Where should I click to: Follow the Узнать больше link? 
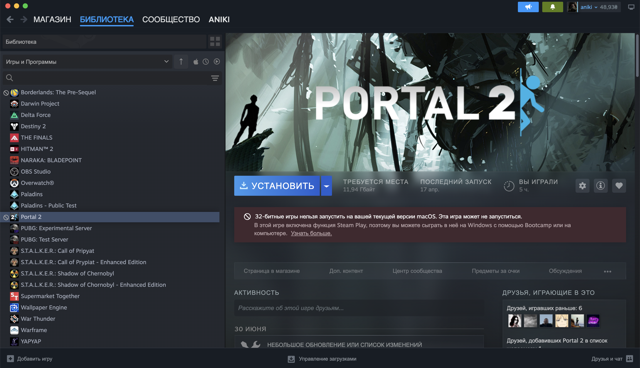click(x=311, y=233)
